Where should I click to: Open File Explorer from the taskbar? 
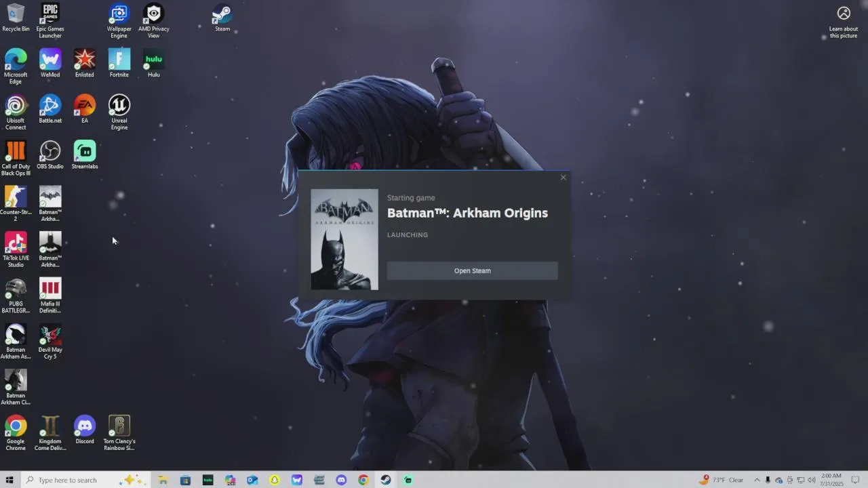(x=163, y=480)
